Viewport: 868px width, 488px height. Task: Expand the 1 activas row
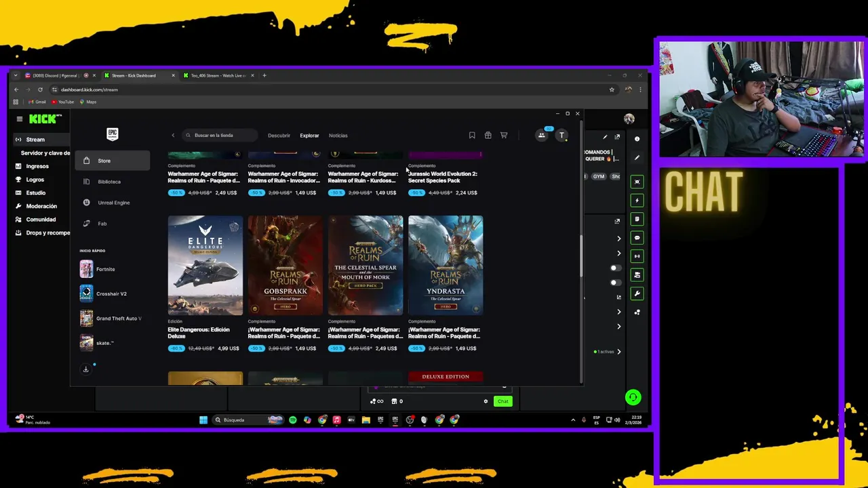coord(607,352)
